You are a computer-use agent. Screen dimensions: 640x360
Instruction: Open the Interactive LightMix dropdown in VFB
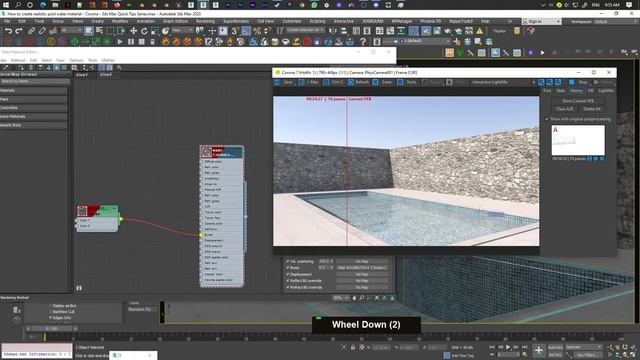(x=503, y=82)
